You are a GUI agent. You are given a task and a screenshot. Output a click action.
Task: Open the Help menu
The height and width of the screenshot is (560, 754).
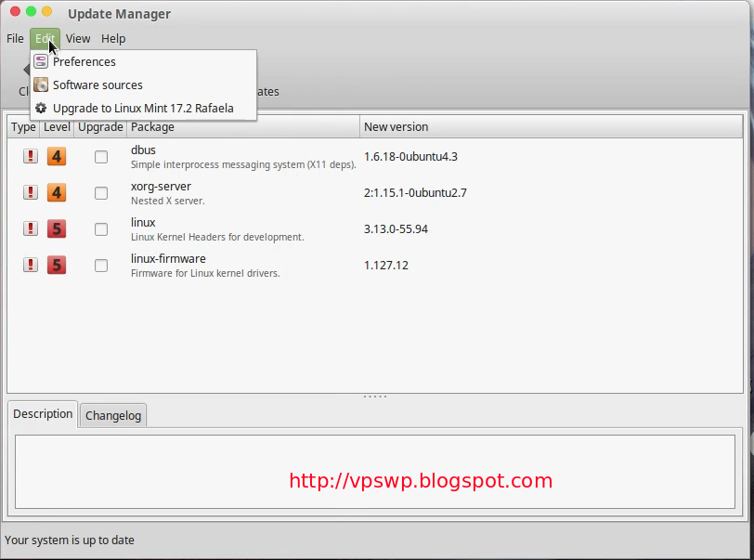coord(113,38)
